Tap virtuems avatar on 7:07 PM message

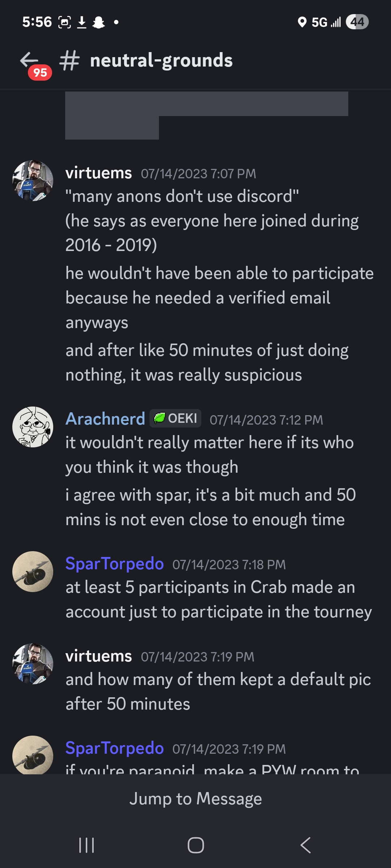tap(33, 180)
